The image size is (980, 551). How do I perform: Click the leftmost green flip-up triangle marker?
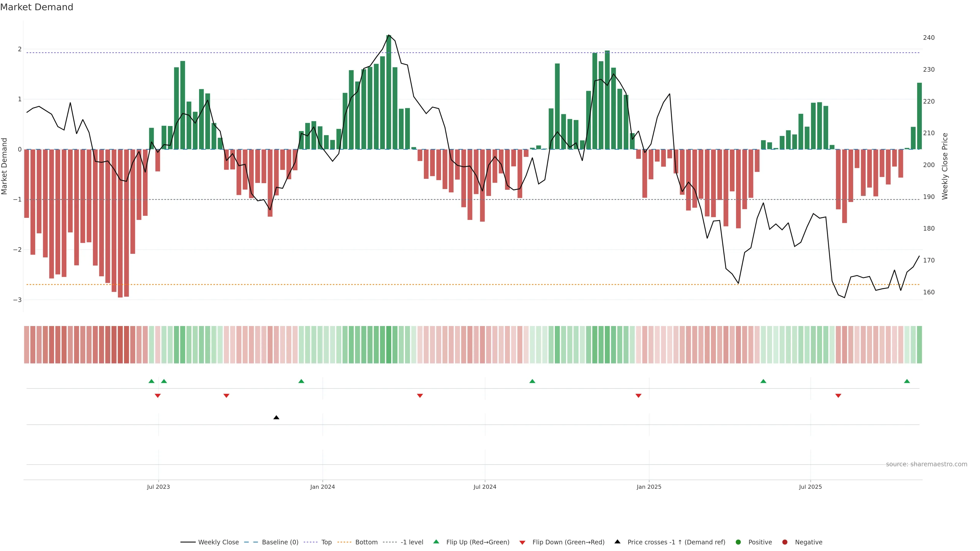pos(151,381)
